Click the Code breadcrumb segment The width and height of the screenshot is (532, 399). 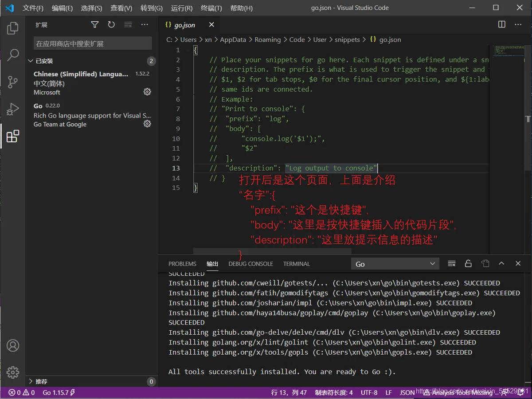[x=297, y=39]
